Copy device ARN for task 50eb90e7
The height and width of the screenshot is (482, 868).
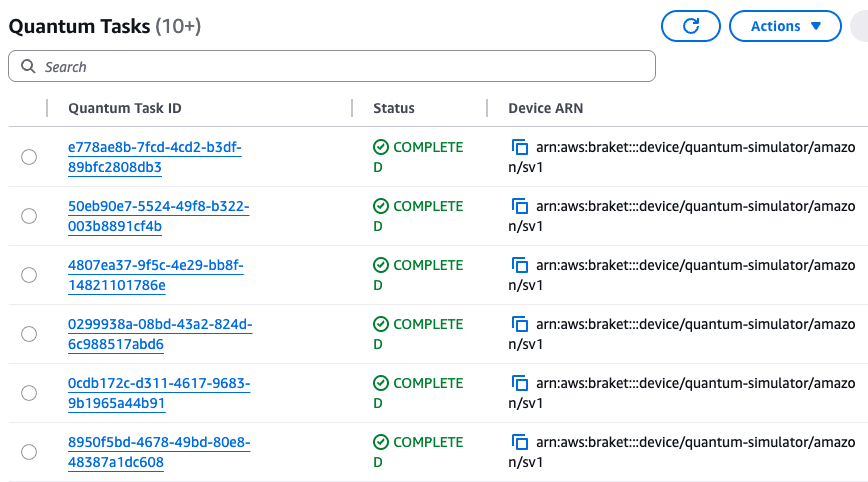click(519, 206)
